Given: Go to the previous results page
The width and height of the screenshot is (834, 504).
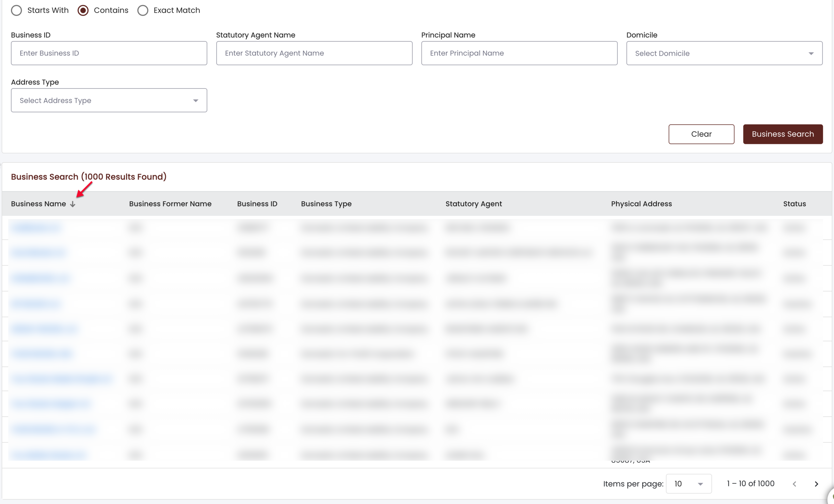Looking at the screenshot, I should point(794,484).
